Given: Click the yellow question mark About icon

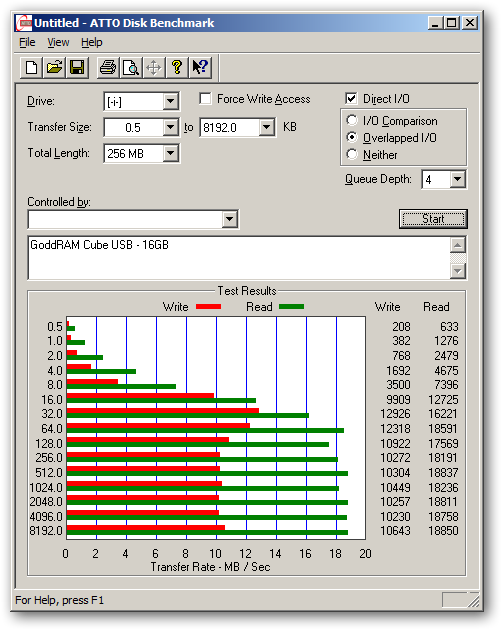Looking at the screenshot, I should [177, 67].
